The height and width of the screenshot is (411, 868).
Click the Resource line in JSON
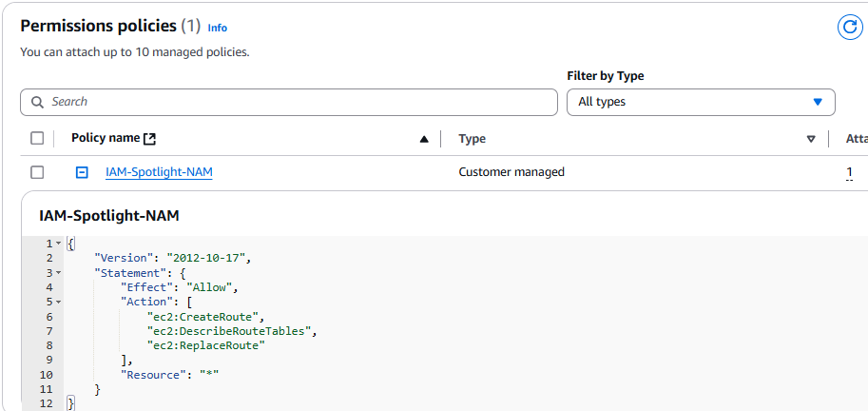pos(169,375)
